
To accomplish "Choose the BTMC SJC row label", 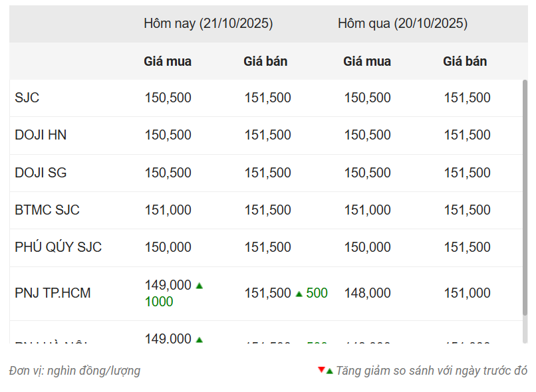I will (47, 210).
